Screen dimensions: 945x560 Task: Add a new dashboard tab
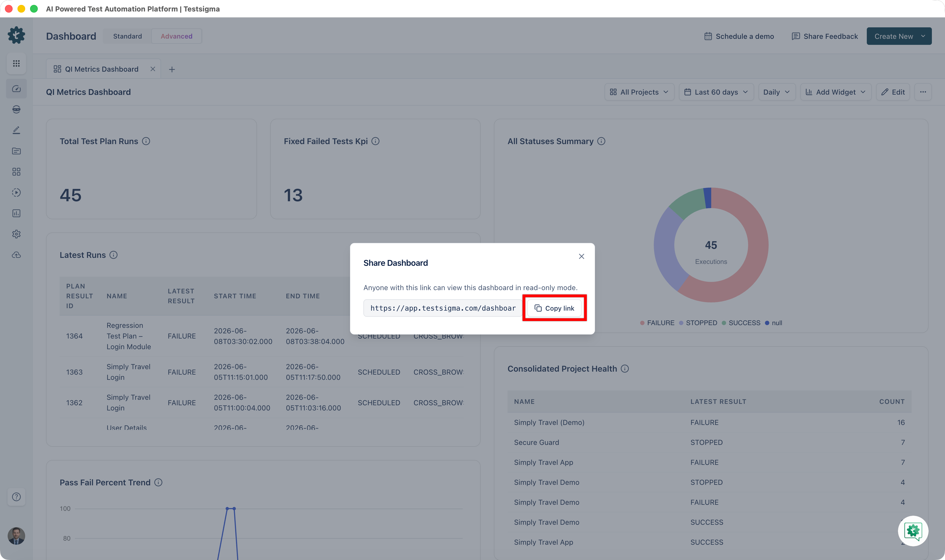pos(172,69)
